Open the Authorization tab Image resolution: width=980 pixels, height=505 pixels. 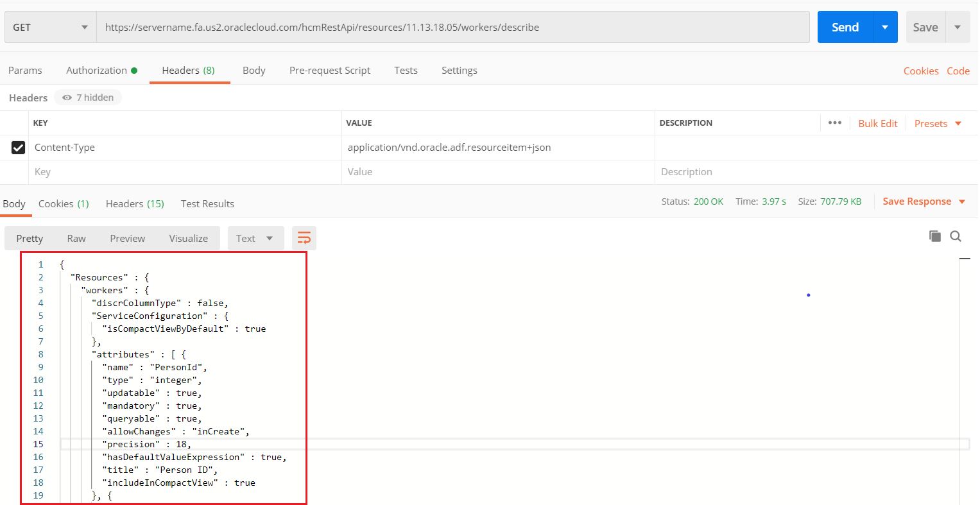101,71
